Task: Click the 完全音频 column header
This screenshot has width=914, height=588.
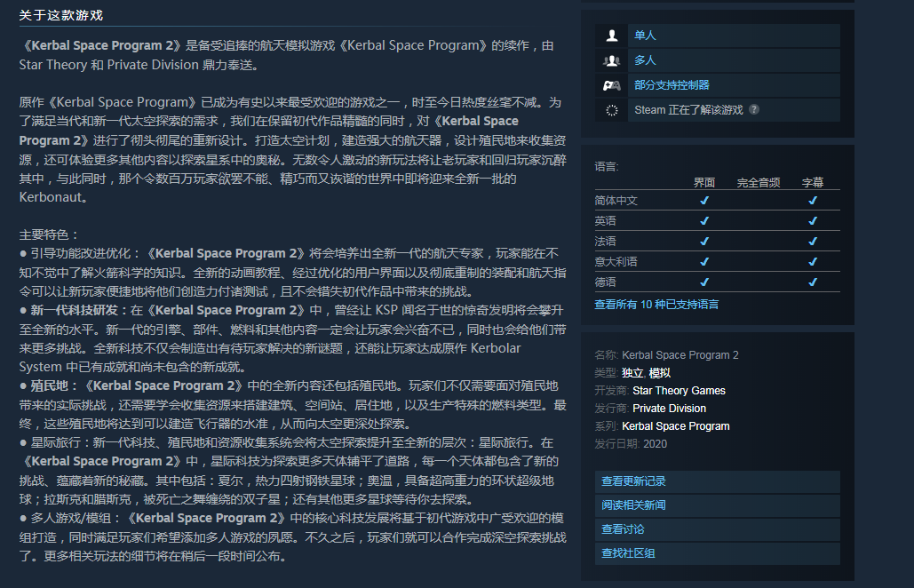Action: point(759,182)
